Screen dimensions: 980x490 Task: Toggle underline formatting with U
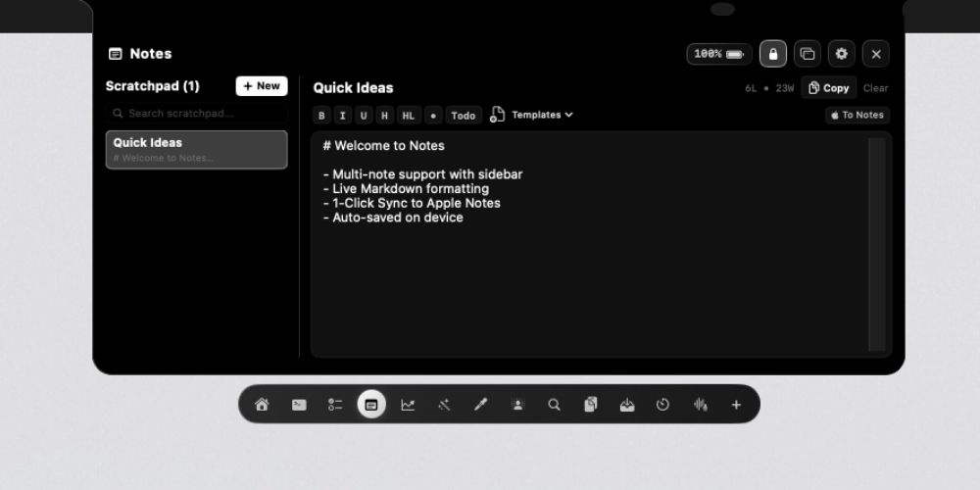click(364, 116)
